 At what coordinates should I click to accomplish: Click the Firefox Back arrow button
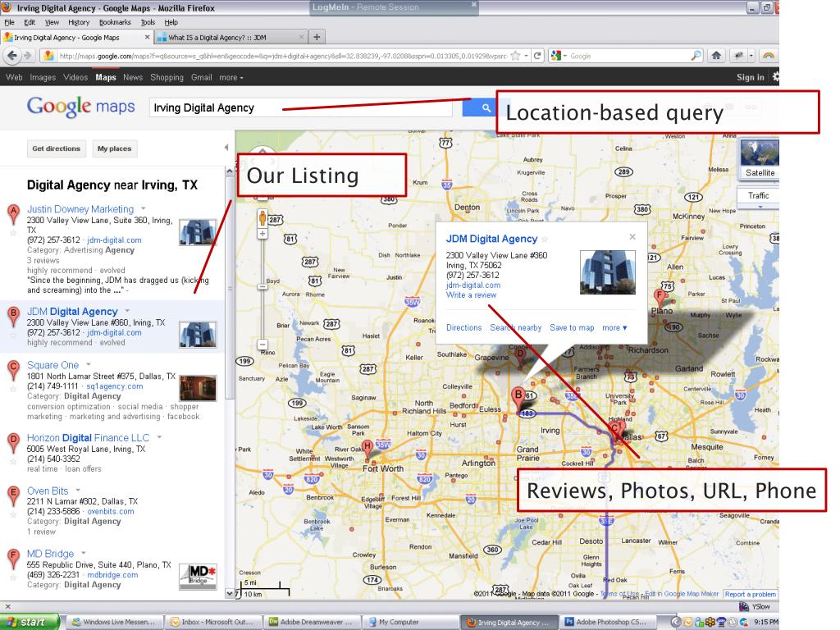(x=11, y=56)
